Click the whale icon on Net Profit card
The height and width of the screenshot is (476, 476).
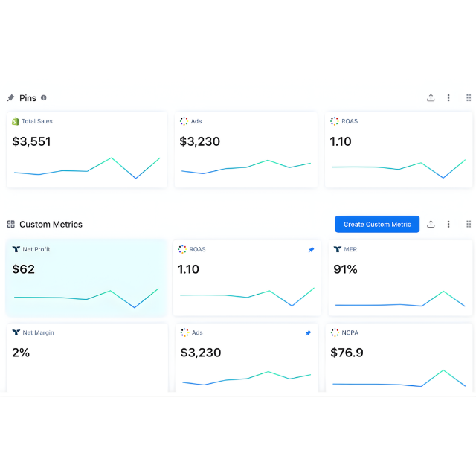(16, 249)
